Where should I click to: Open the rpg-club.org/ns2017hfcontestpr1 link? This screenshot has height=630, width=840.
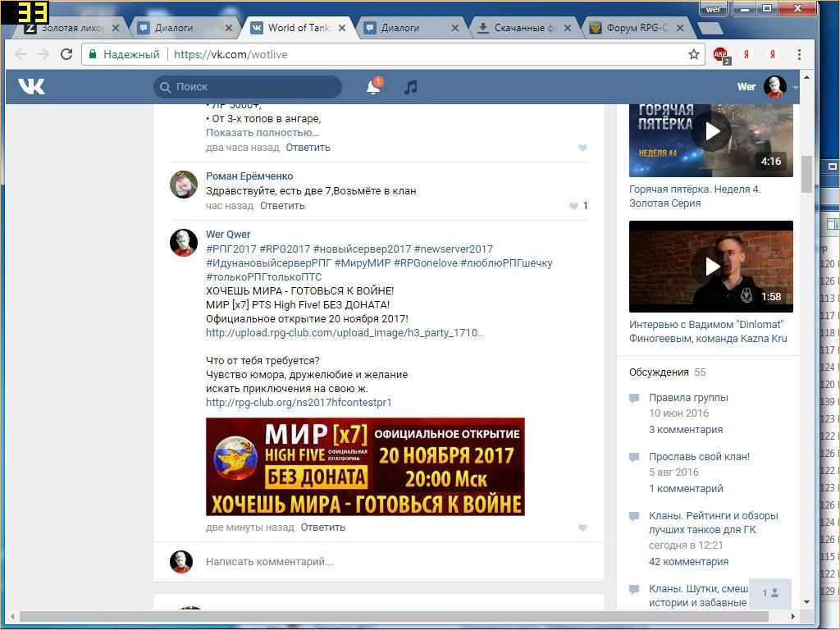[299, 402]
